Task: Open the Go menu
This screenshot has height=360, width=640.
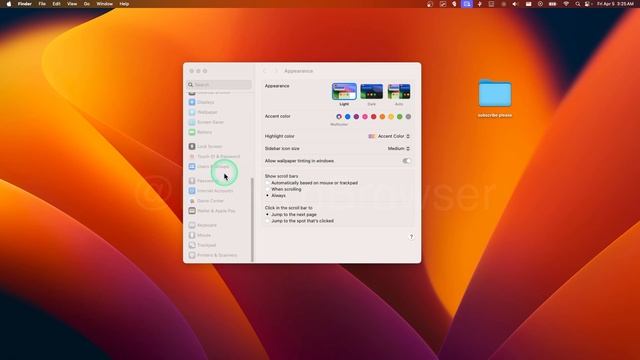Action: (87, 4)
